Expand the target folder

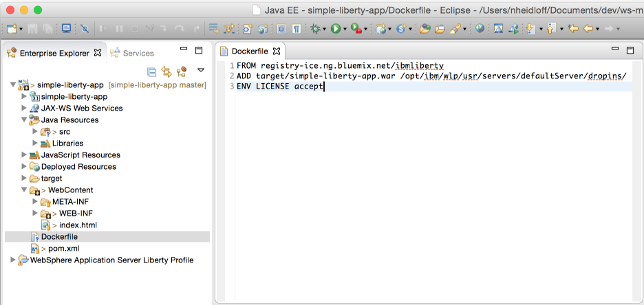[x=24, y=179]
